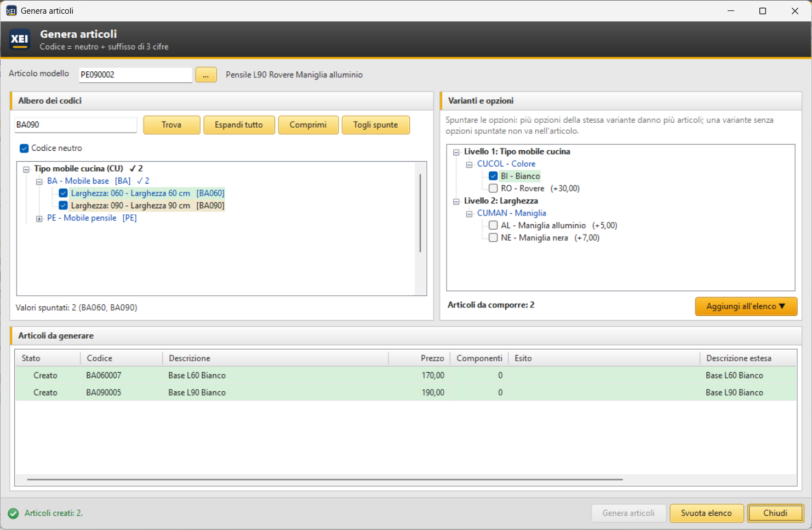Viewport: 812px width, 530px height.
Task: Check the RO - Rovere option
Action: tap(493, 189)
